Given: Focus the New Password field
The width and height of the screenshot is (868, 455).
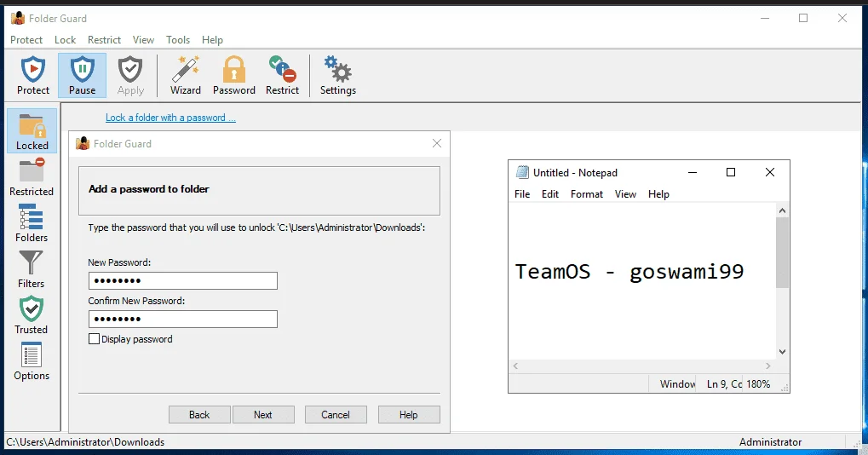Looking at the screenshot, I should 182,280.
